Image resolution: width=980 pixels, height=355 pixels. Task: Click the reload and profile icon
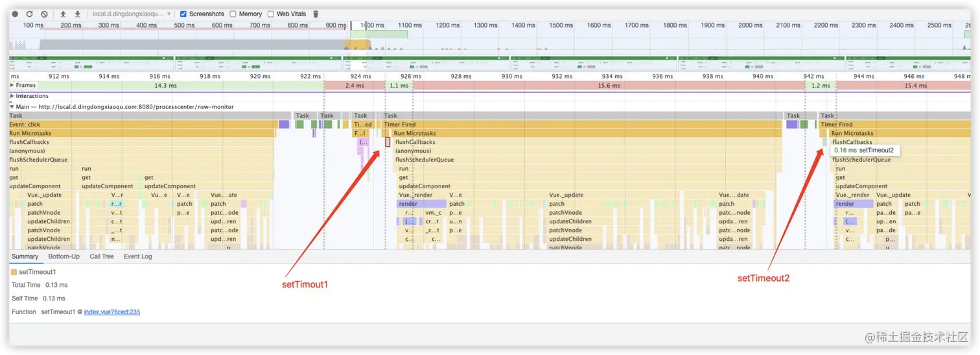[29, 14]
